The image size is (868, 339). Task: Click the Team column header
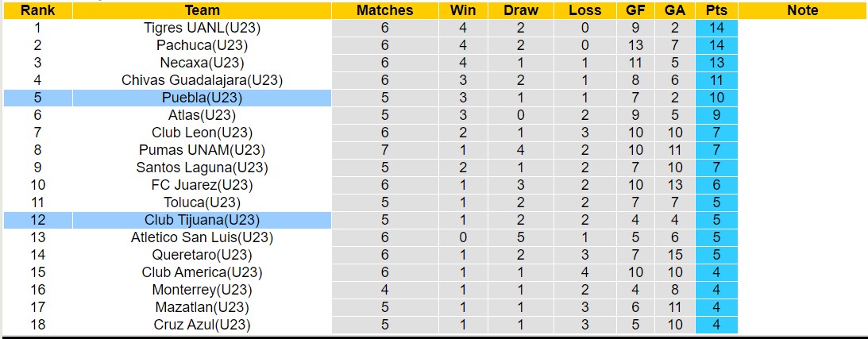(202, 10)
